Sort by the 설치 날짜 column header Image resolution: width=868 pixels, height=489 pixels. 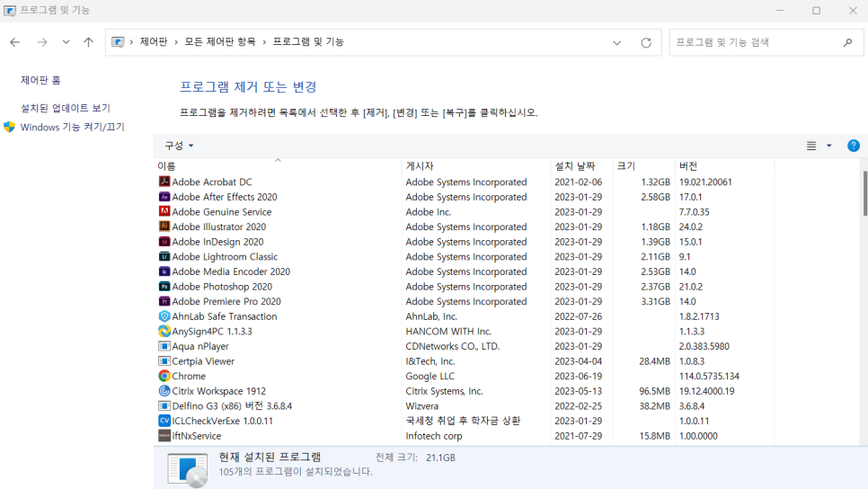coord(581,165)
